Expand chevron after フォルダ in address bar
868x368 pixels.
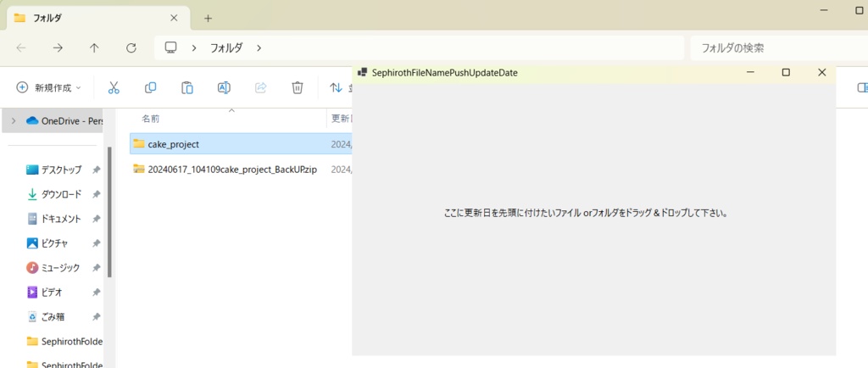[259, 48]
